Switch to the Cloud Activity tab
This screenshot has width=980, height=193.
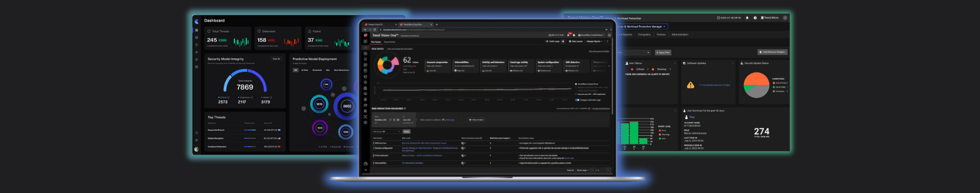[389, 42]
